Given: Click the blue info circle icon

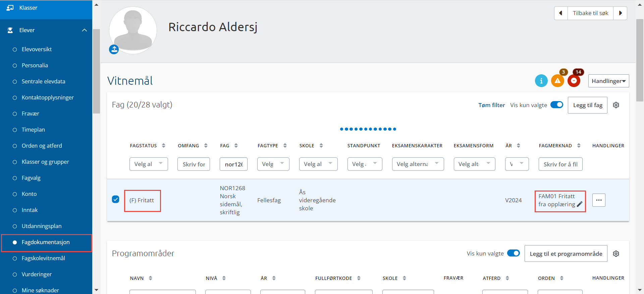Looking at the screenshot, I should click(541, 81).
